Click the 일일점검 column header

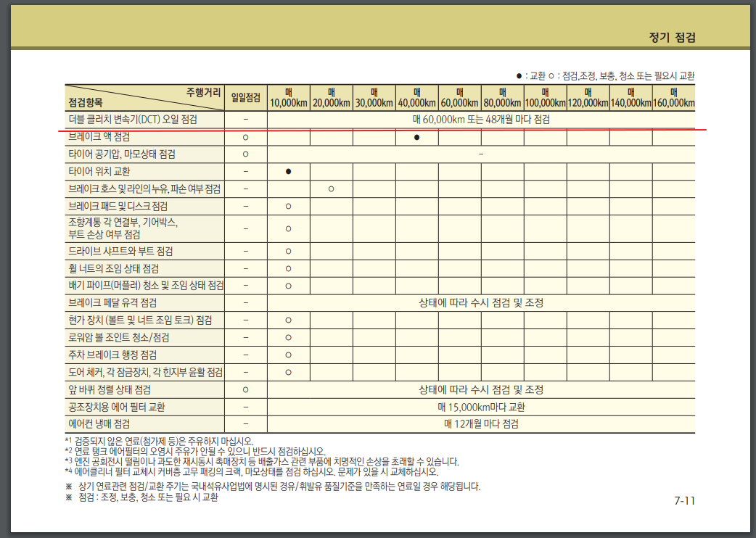click(245, 98)
